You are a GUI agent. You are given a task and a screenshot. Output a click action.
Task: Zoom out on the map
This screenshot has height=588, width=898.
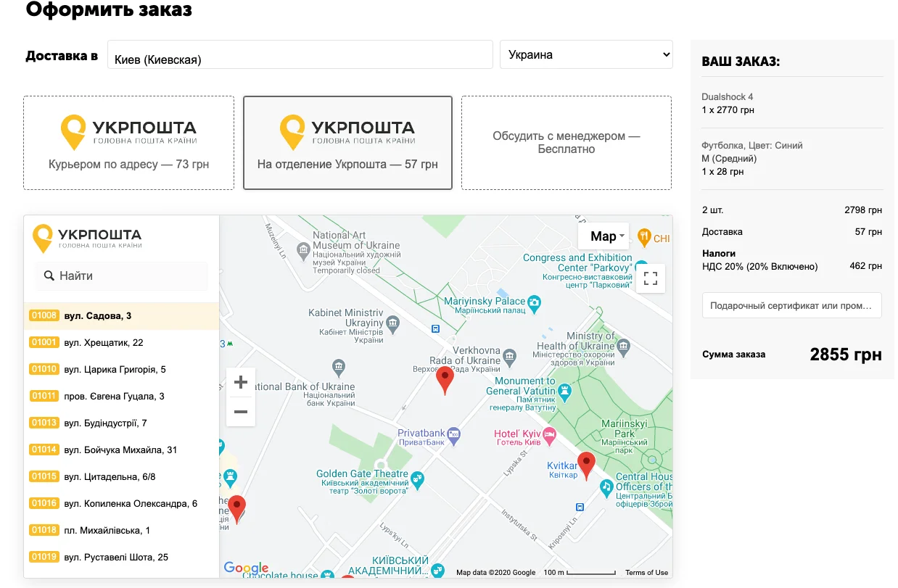tap(241, 412)
